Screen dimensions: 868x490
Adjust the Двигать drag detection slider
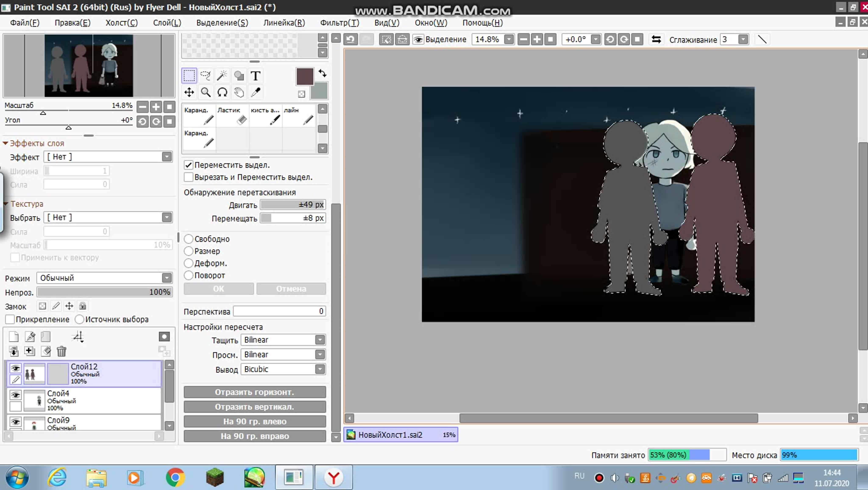tap(293, 204)
